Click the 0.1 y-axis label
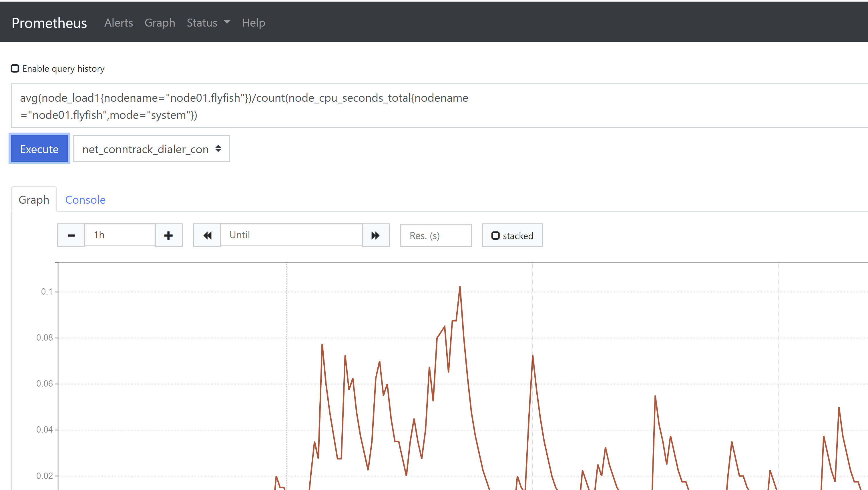The image size is (868, 490). tap(47, 292)
